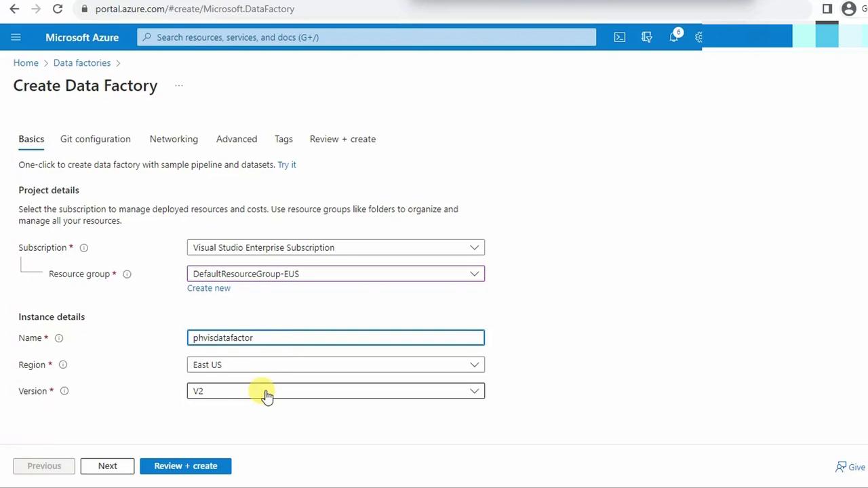The width and height of the screenshot is (868, 488).
Task: Open the Advanced tab
Action: (237, 139)
